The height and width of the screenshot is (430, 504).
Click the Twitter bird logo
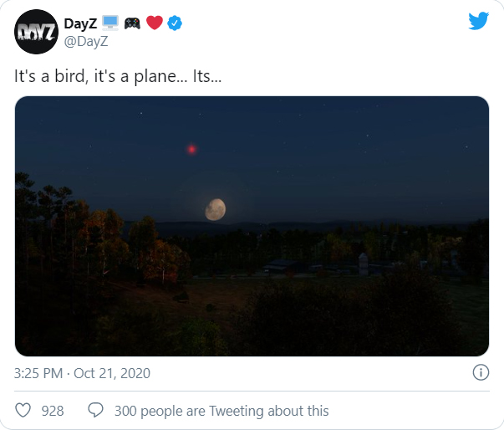pyautogui.click(x=478, y=21)
